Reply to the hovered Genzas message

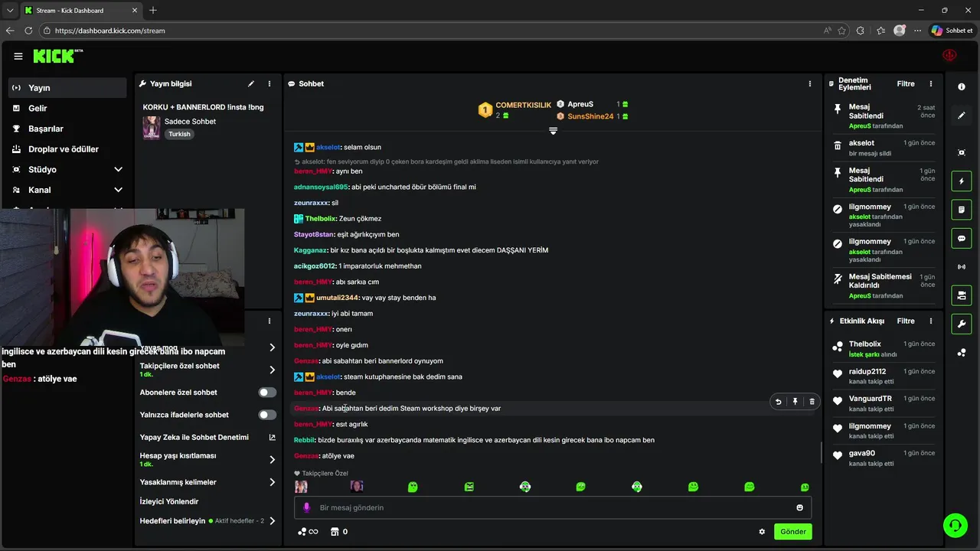(x=779, y=402)
